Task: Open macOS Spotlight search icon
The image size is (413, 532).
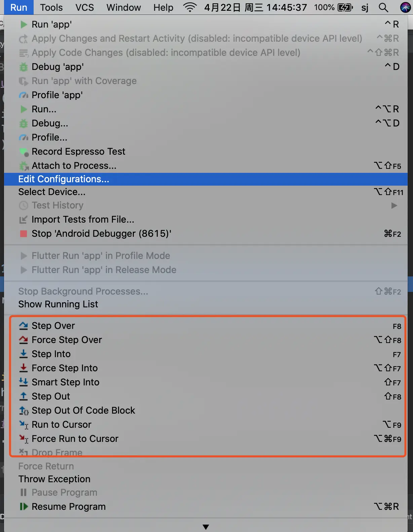Action: (383, 7)
